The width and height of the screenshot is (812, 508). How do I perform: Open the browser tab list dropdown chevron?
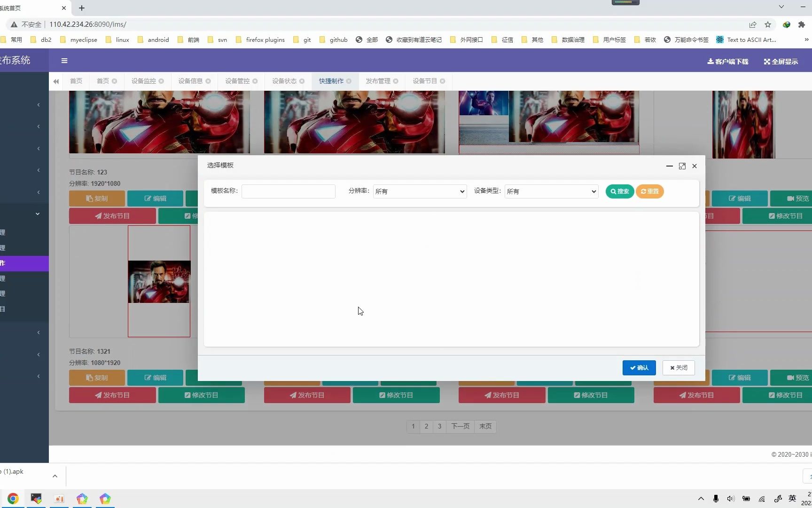(x=781, y=7)
